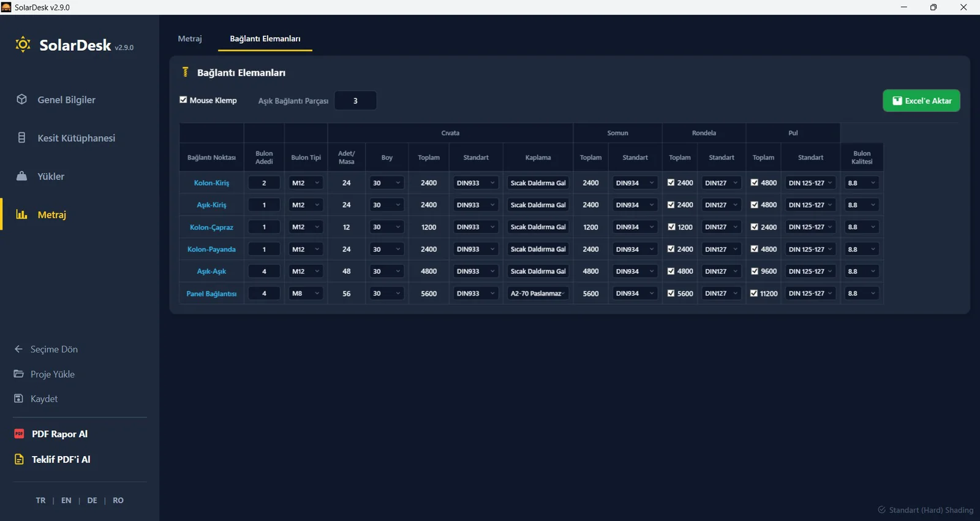
Task: Switch language to EN
Action: tap(66, 500)
